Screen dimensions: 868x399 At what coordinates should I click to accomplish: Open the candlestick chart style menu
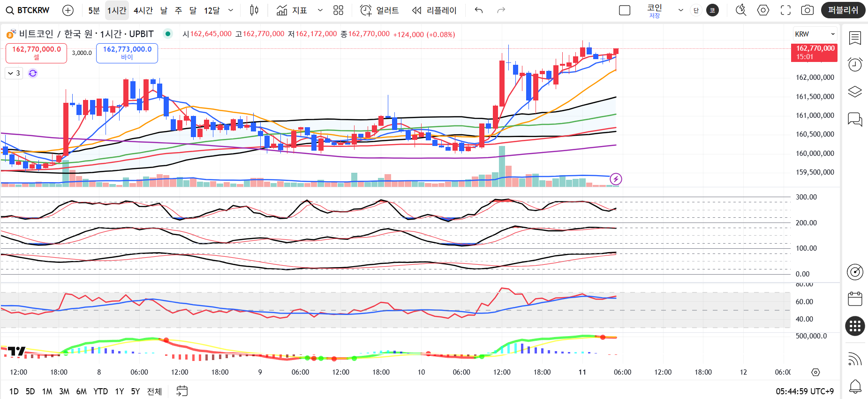[254, 10]
